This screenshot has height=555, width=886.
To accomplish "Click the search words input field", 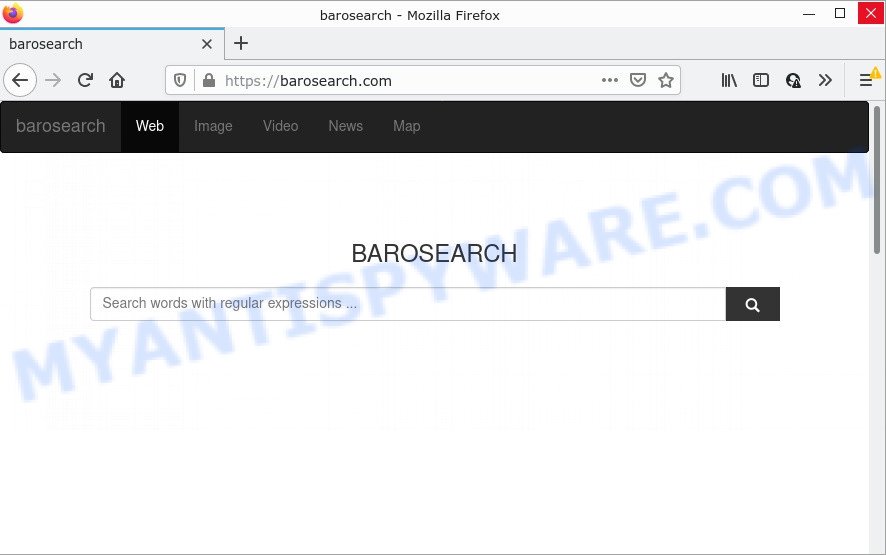I will 408,304.
